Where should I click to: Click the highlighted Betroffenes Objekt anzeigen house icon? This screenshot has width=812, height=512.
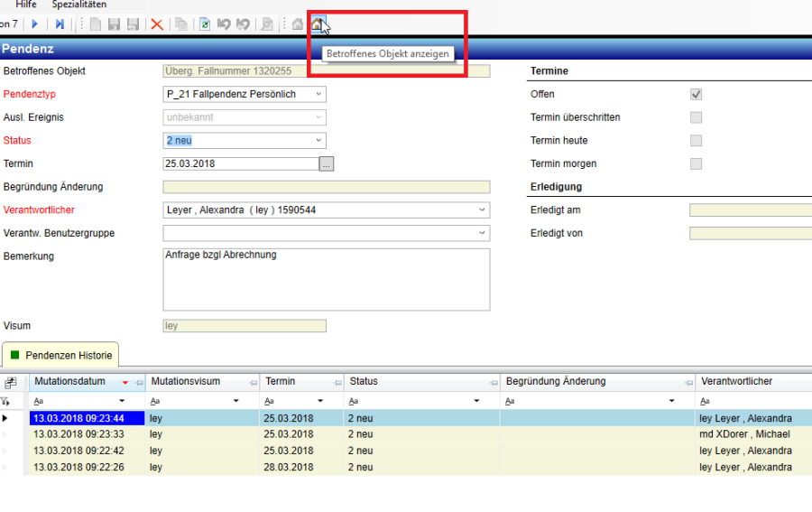(318, 23)
